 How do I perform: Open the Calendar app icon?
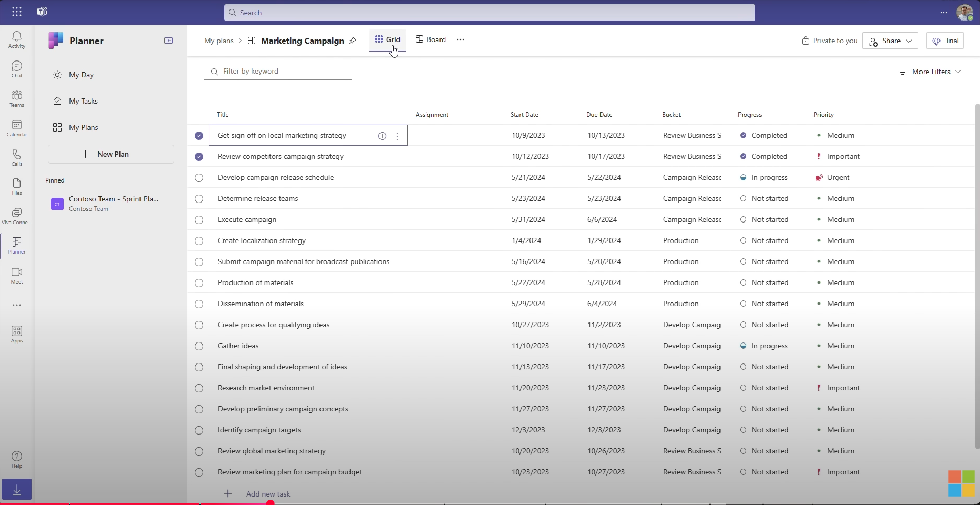point(17,128)
